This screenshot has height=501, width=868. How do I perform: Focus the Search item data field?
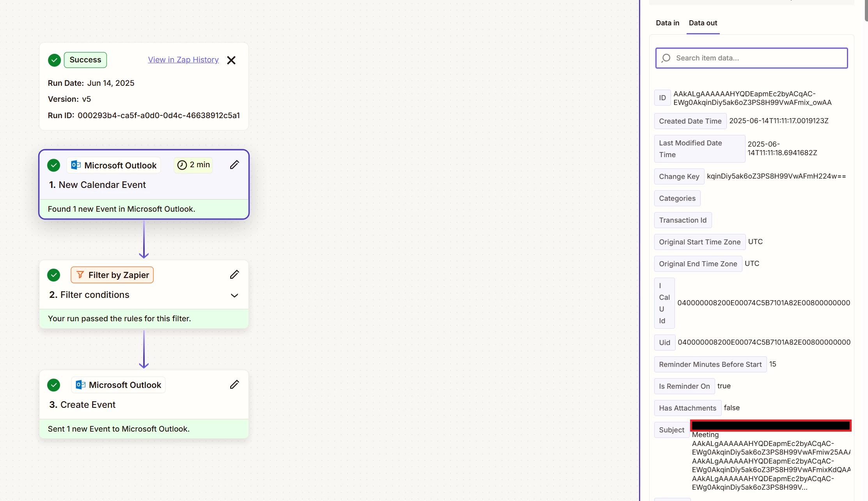pyautogui.click(x=751, y=58)
